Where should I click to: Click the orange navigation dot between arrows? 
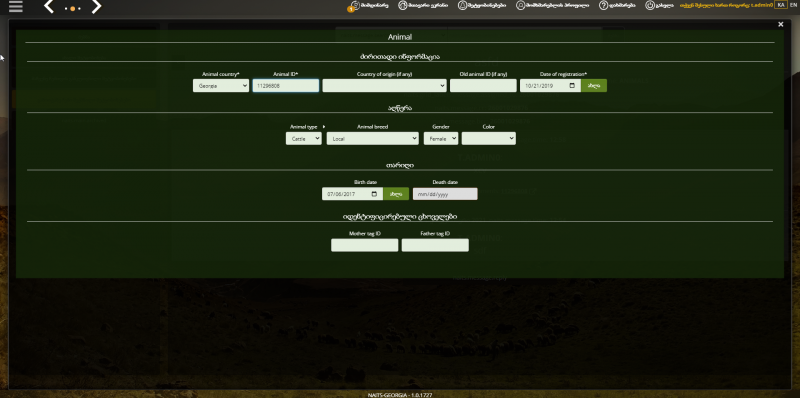(73, 9)
